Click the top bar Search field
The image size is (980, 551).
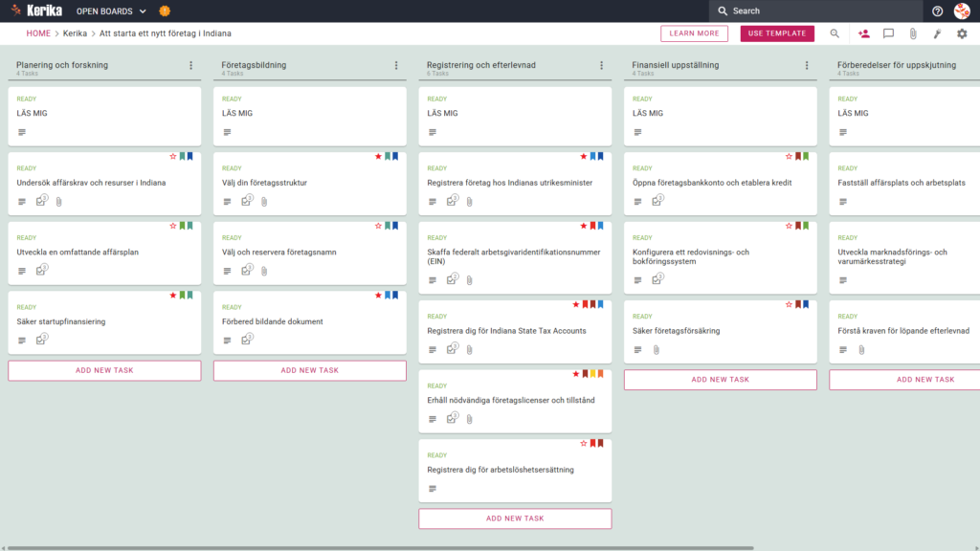[815, 11]
